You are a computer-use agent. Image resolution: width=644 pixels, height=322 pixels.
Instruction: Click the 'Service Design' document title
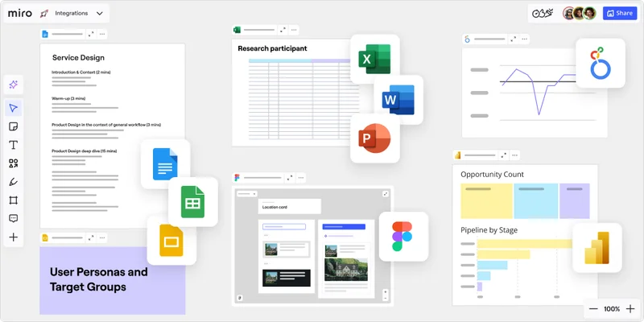pos(78,57)
